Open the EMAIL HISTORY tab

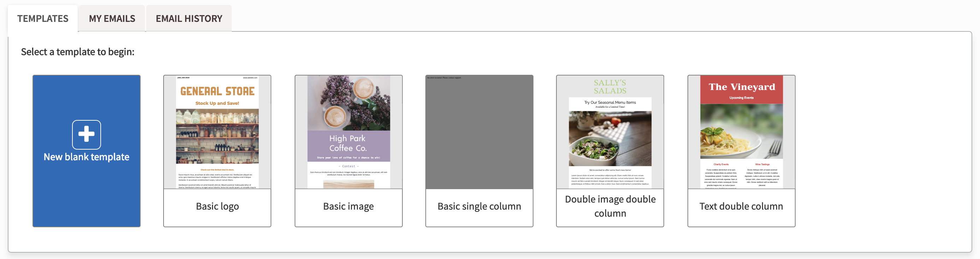coord(188,18)
